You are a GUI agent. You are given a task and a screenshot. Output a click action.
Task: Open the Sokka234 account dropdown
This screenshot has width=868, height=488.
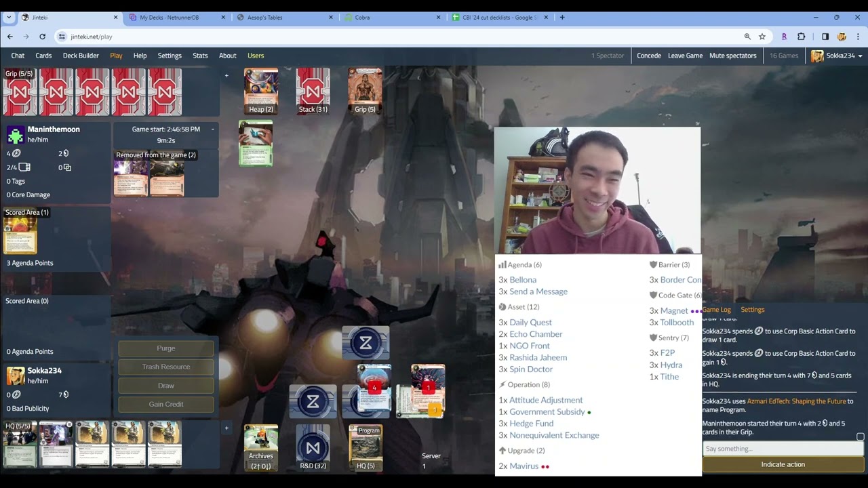(x=837, y=56)
